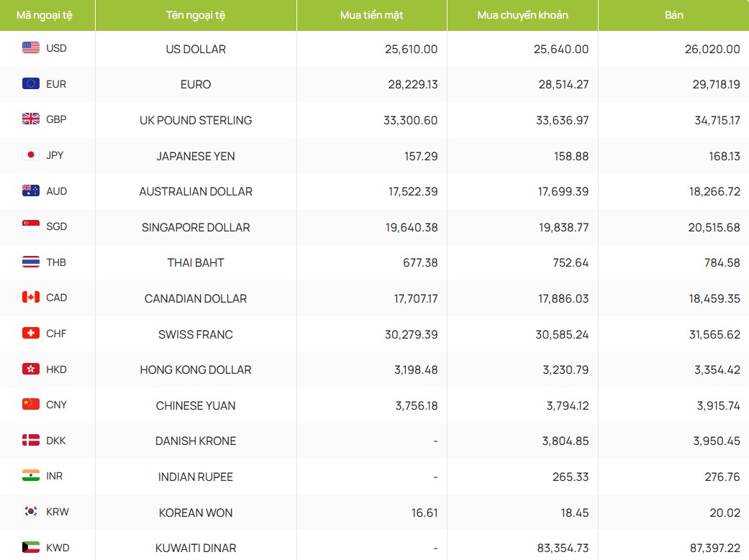Click the Canada flag icon beside CAD
749x560 pixels.
click(30, 298)
